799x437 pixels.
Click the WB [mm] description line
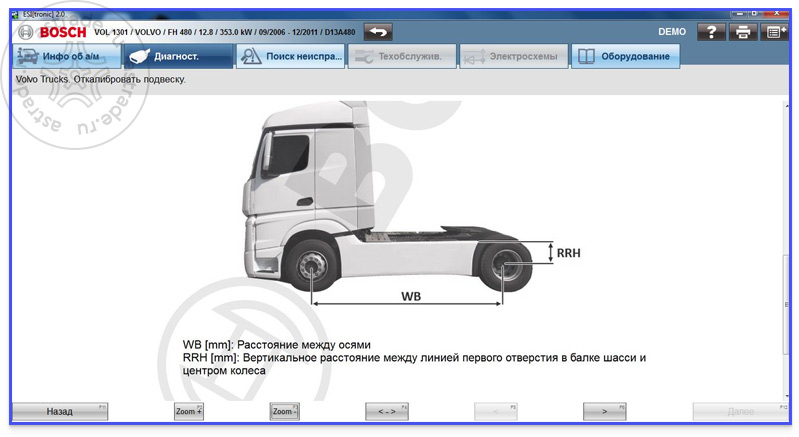[x=277, y=345]
